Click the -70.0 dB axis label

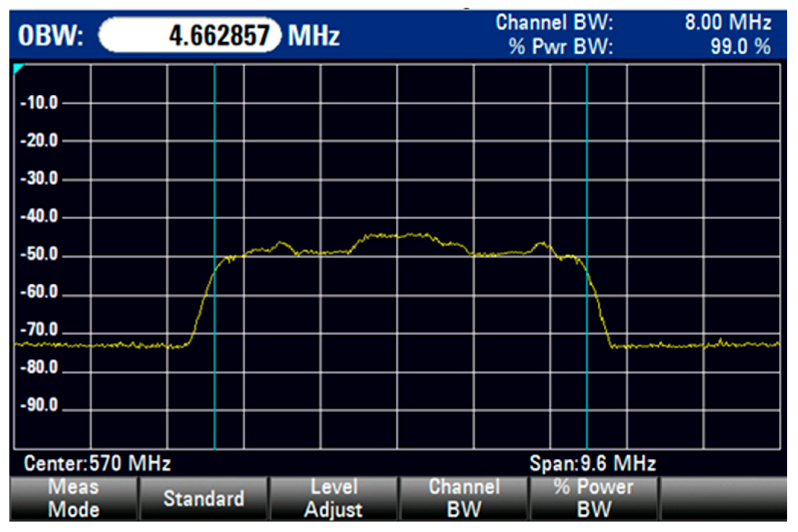[40, 330]
